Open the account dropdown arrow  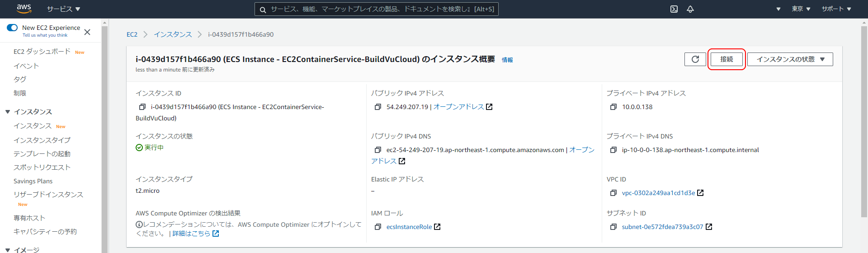point(778,9)
